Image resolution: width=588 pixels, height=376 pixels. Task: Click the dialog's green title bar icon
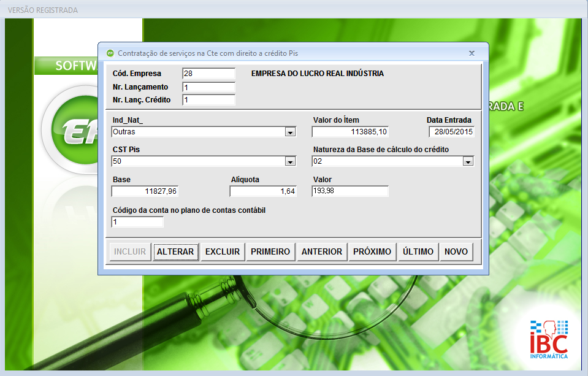(x=110, y=53)
